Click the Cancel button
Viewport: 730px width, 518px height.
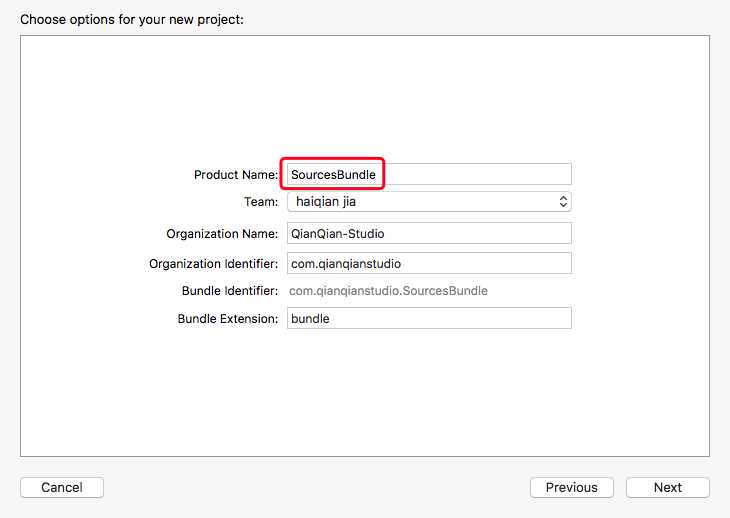(62, 487)
